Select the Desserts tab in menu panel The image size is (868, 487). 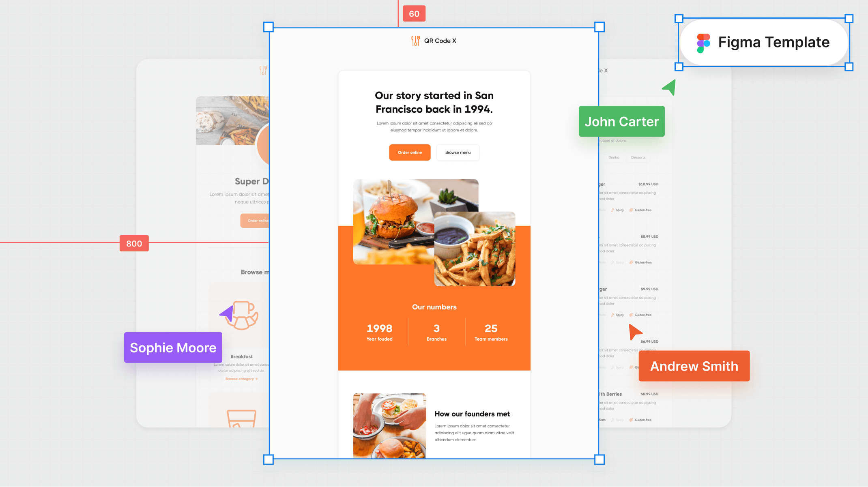(x=638, y=157)
